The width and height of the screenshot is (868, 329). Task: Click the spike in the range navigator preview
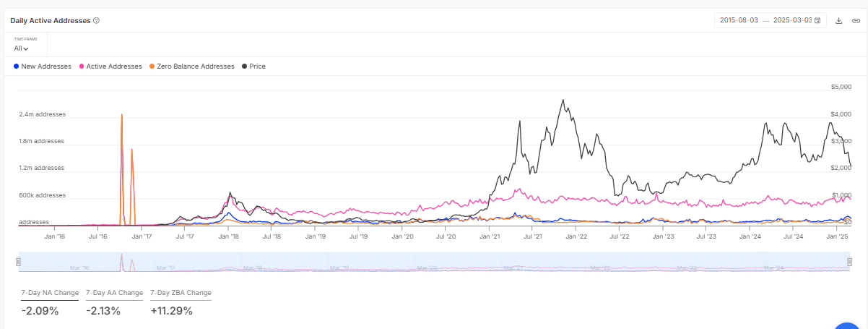pyautogui.click(x=121, y=260)
